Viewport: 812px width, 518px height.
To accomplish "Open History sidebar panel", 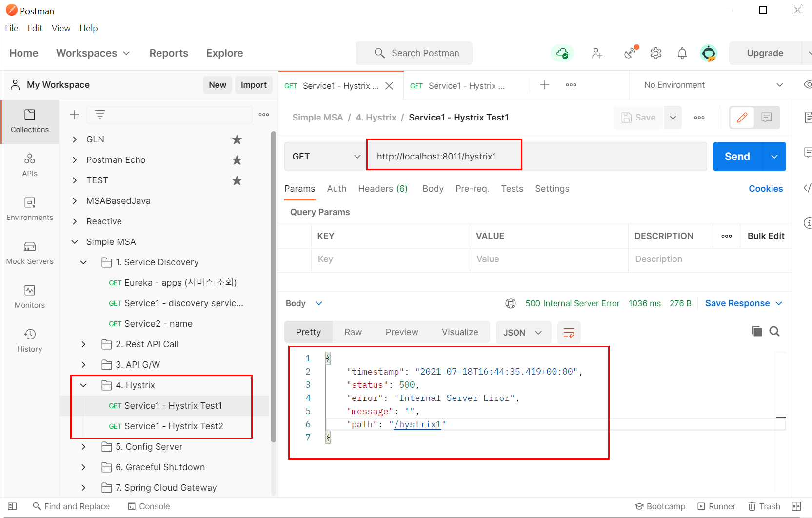I will click(x=30, y=341).
